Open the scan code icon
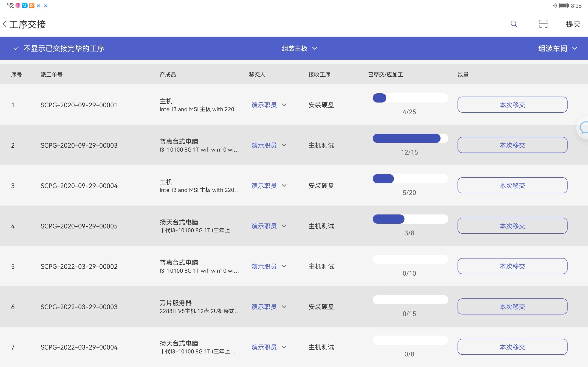This screenshot has height=367, width=588. click(543, 24)
